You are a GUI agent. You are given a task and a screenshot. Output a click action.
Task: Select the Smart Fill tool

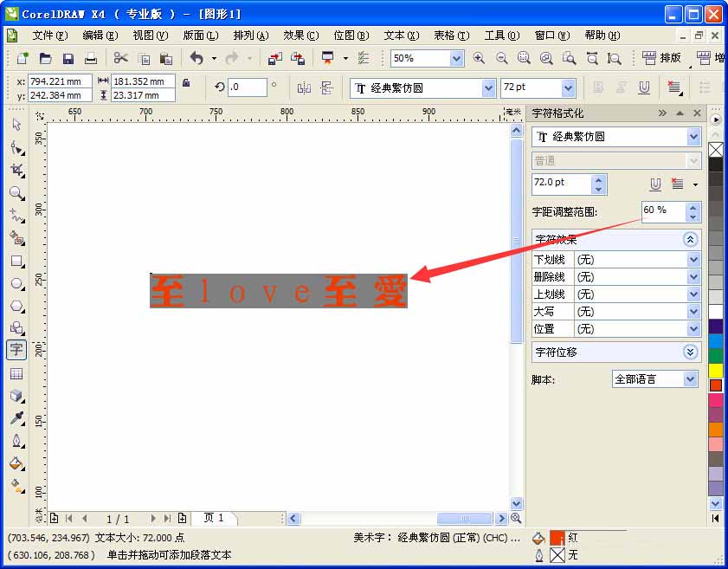click(17, 238)
